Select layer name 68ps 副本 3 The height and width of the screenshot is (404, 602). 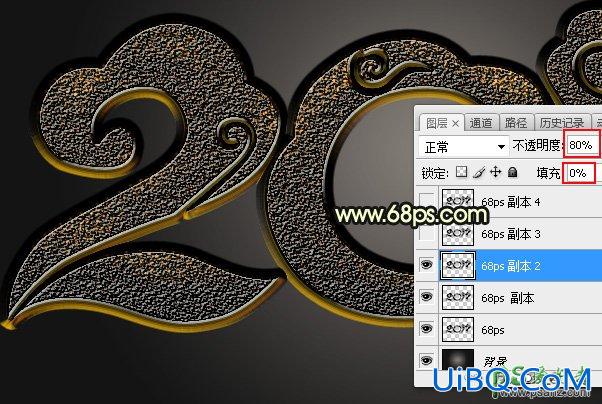pyautogui.click(x=511, y=234)
